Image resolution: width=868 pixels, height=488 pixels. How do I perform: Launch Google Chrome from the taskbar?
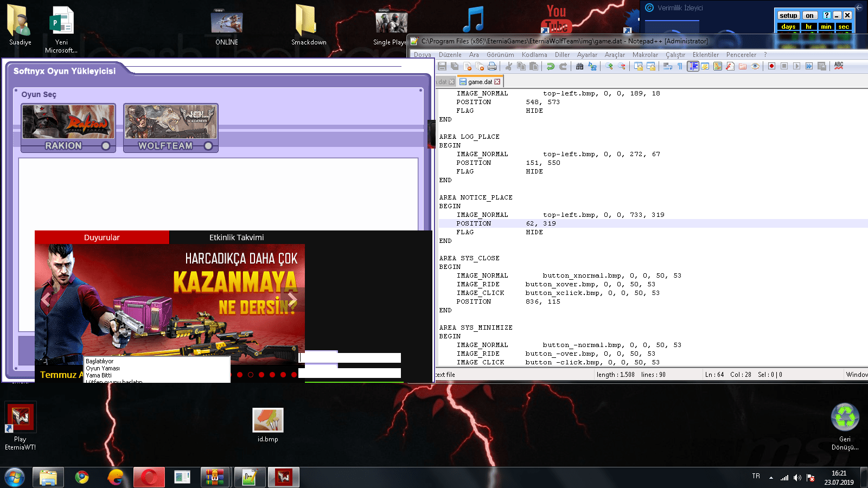tap(82, 478)
